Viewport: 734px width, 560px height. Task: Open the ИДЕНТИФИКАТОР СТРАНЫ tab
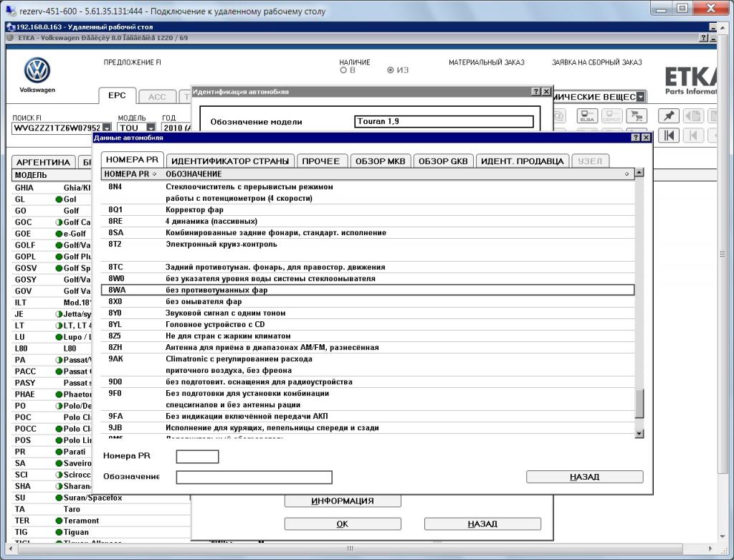(230, 161)
